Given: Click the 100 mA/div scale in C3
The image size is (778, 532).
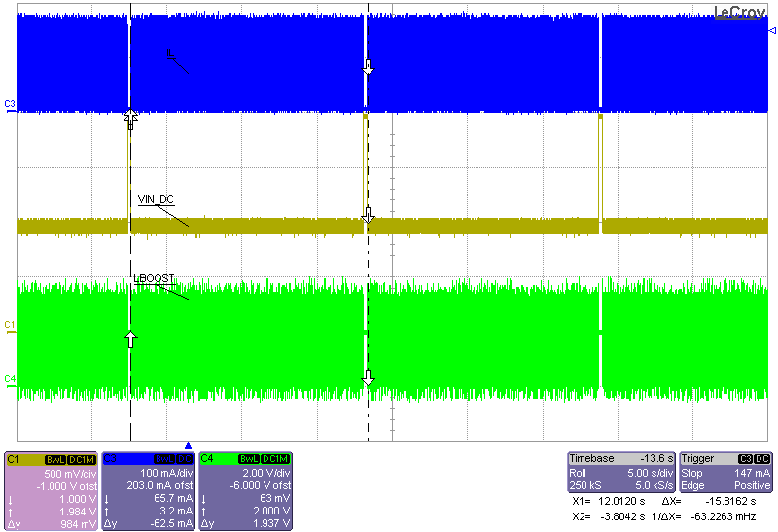Looking at the screenshot, I should point(166,473).
